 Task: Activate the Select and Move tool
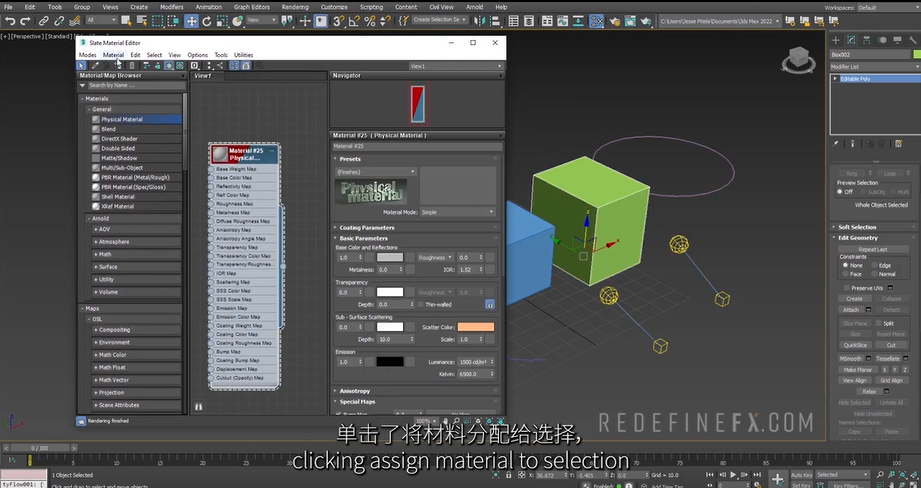coord(191,21)
